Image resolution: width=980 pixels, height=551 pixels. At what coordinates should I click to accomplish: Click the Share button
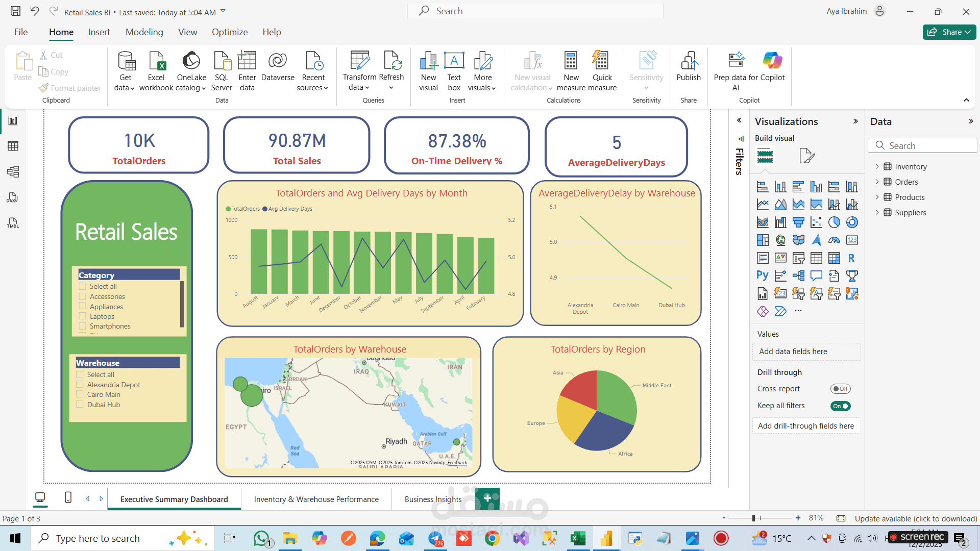[949, 32]
